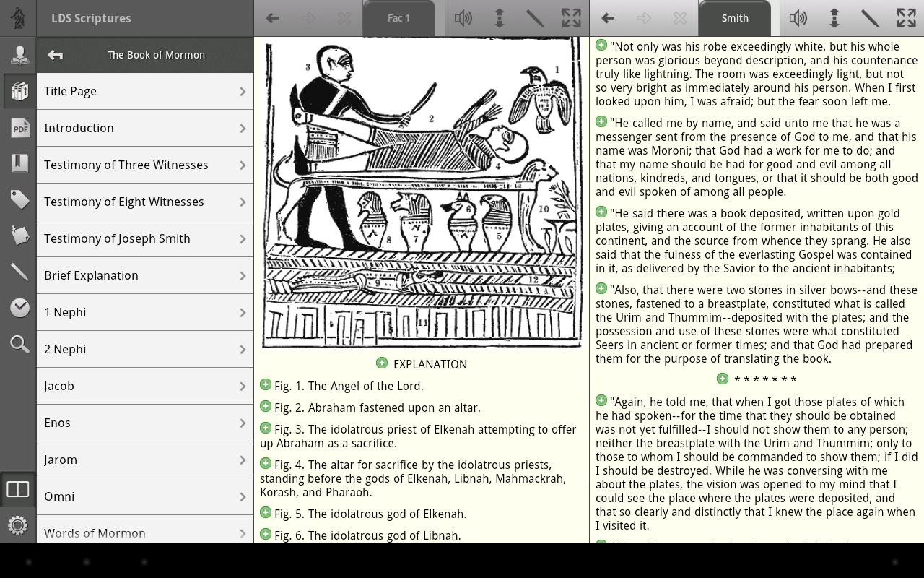The height and width of the screenshot is (578, 924).
Task: Expand the Smith pane to fullscreen
Action: tap(906, 18)
